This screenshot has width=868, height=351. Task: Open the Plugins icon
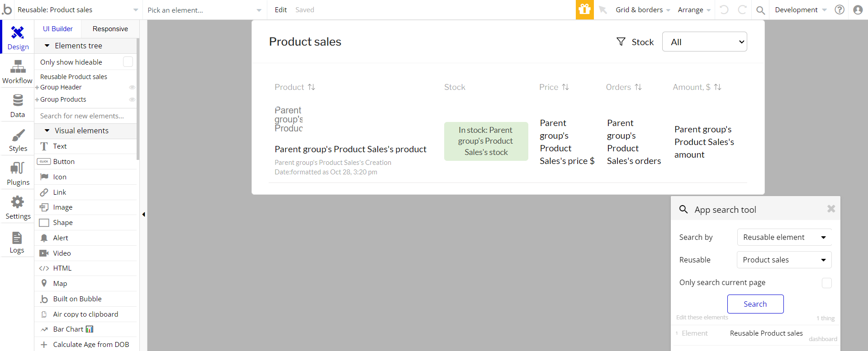[18, 168]
